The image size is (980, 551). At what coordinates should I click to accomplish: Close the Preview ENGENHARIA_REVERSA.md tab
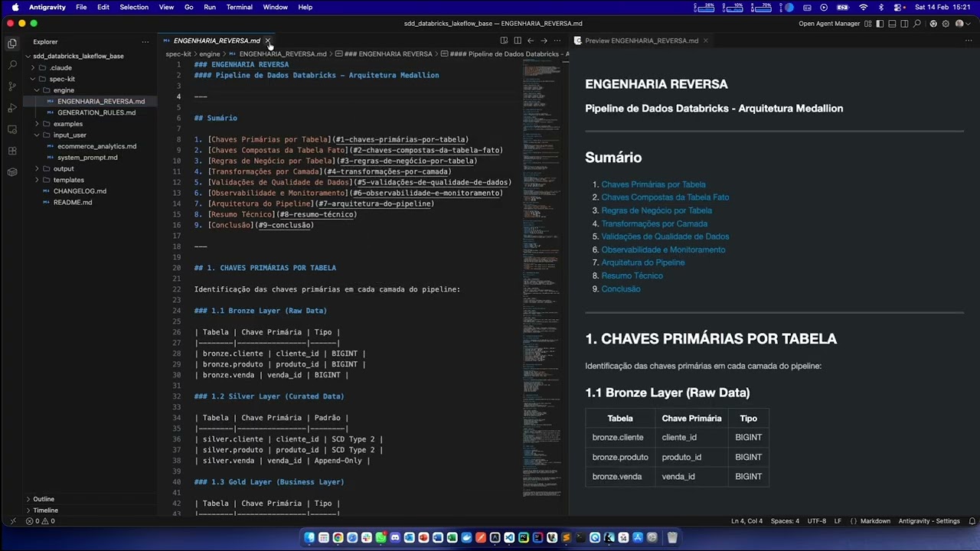click(705, 41)
